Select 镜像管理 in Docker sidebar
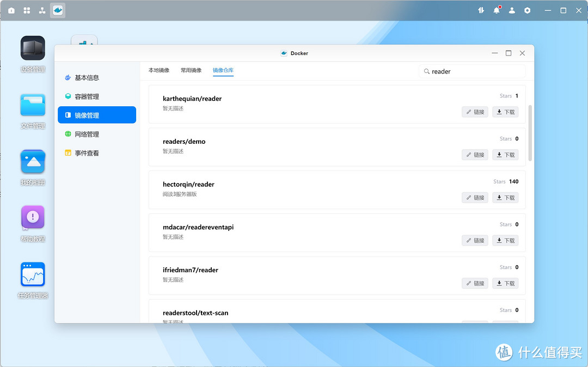 point(97,115)
